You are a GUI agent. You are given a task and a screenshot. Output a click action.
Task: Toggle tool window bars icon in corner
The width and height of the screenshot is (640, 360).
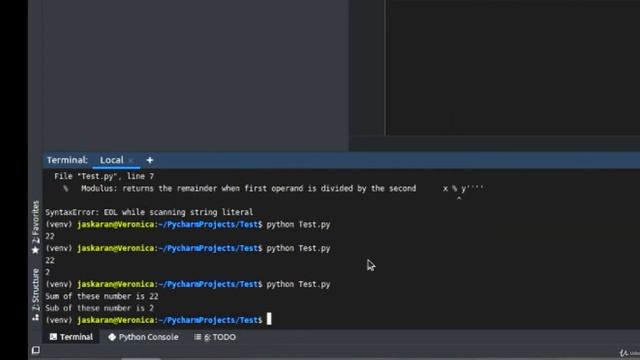pyautogui.click(x=36, y=350)
